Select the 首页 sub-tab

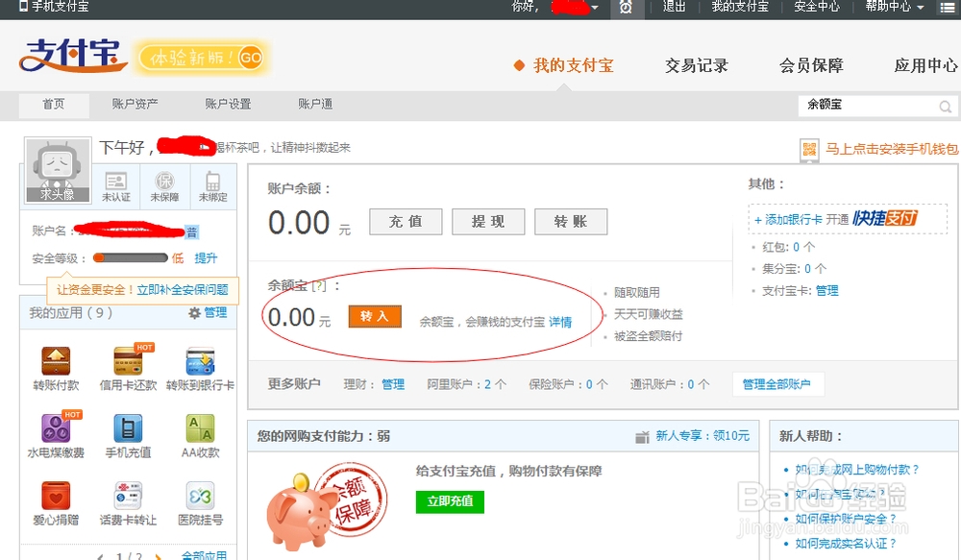(53, 105)
